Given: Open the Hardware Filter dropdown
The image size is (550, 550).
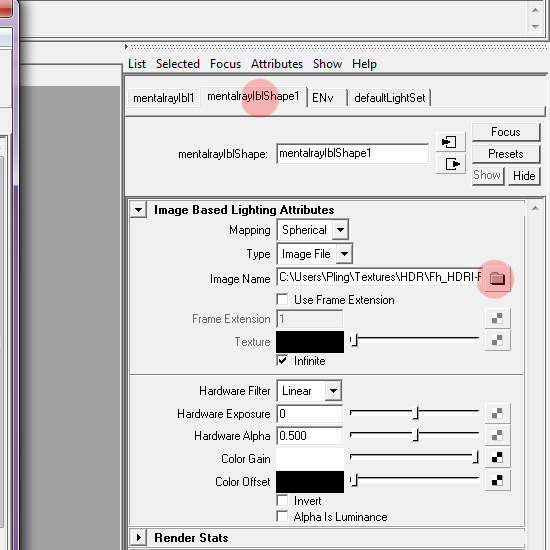Looking at the screenshot, I should pos(309,390).
